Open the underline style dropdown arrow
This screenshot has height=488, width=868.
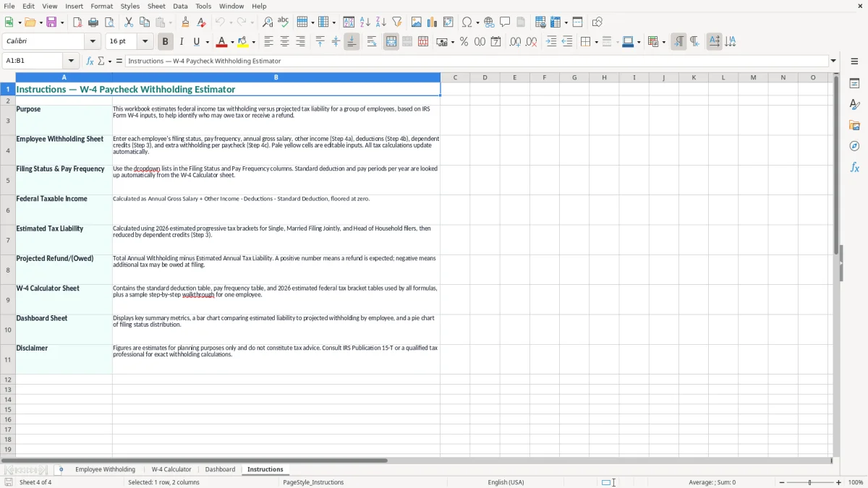[207, 42]
